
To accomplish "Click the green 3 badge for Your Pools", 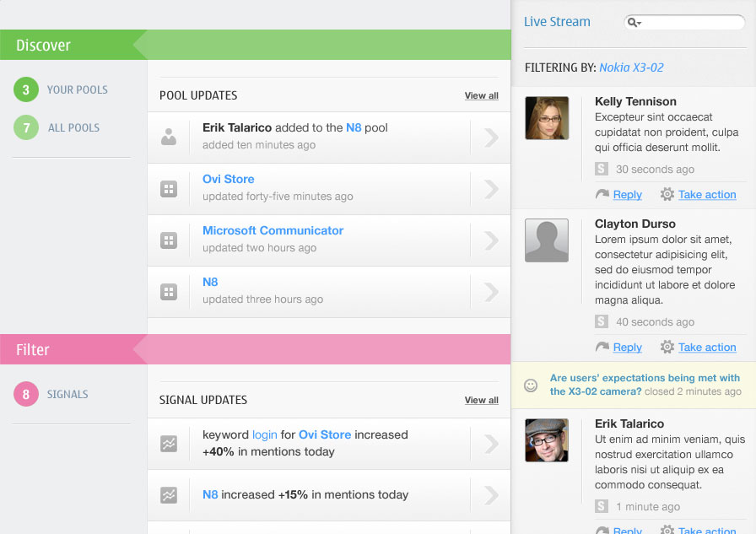I will coord(26,89).
